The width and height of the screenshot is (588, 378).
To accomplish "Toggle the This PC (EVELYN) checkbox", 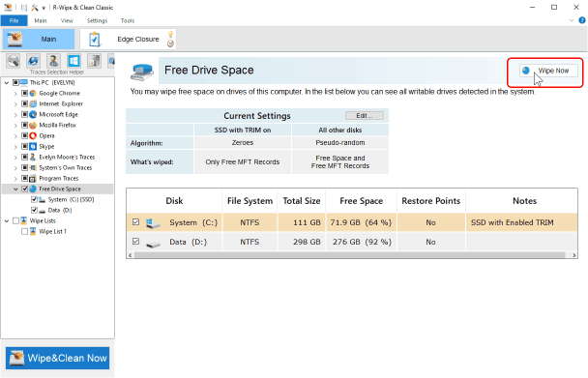I will (15, 82).
